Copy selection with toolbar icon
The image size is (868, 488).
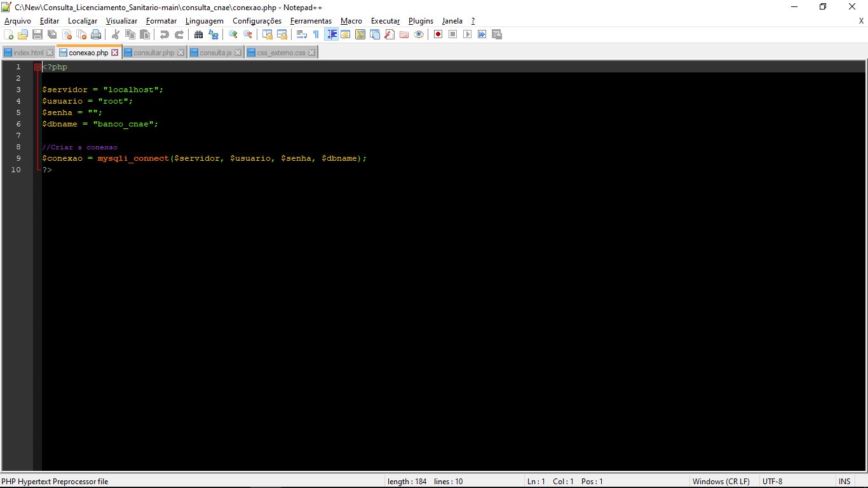pos(130,34)
